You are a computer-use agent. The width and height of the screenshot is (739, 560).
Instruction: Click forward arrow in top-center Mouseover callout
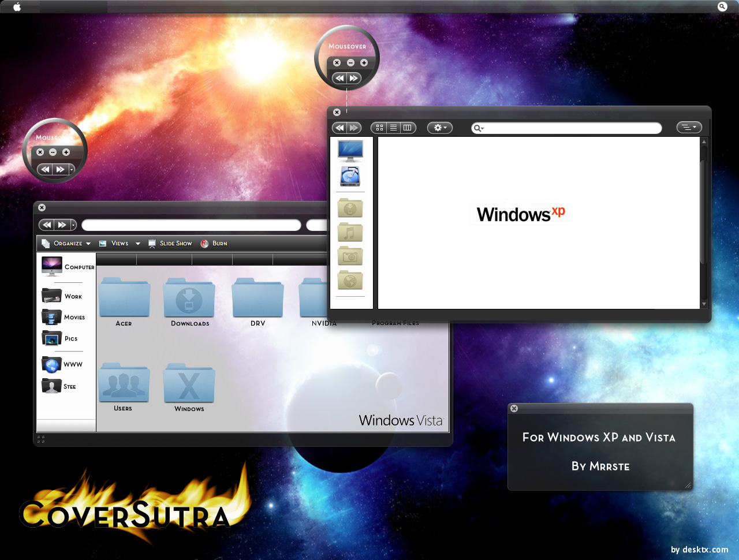[354, 78]
